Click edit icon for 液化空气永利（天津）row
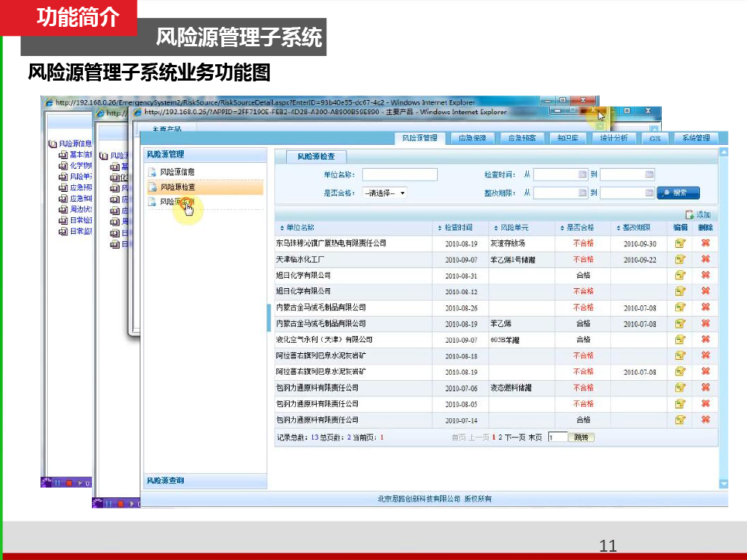The image size is (747, 560). coord(680,339)
